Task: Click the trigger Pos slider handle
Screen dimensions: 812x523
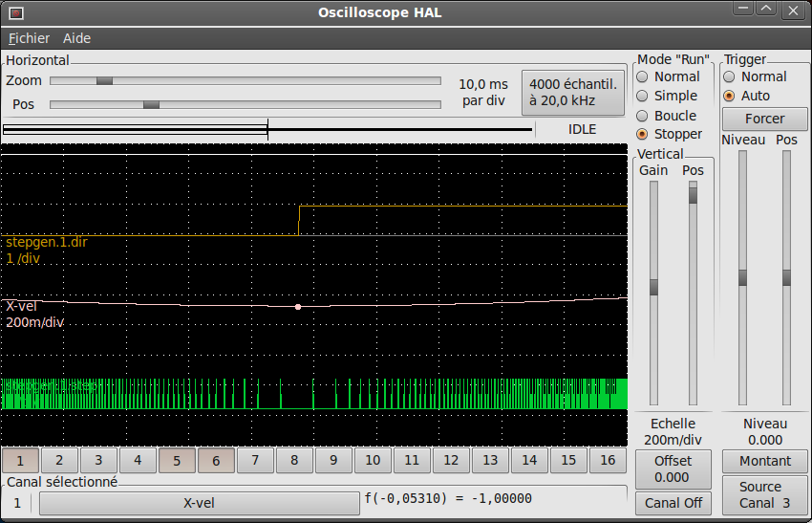Action: [786, 277]
